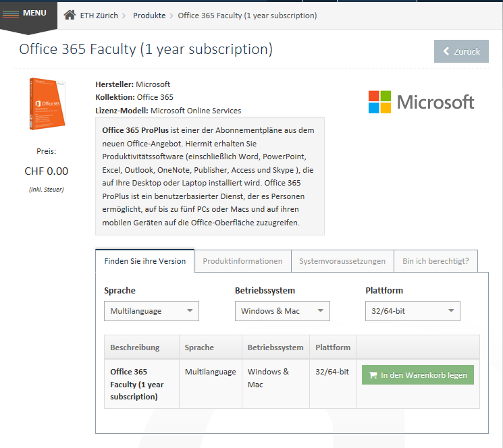Switch to the Produktinformationen tab

242,261
